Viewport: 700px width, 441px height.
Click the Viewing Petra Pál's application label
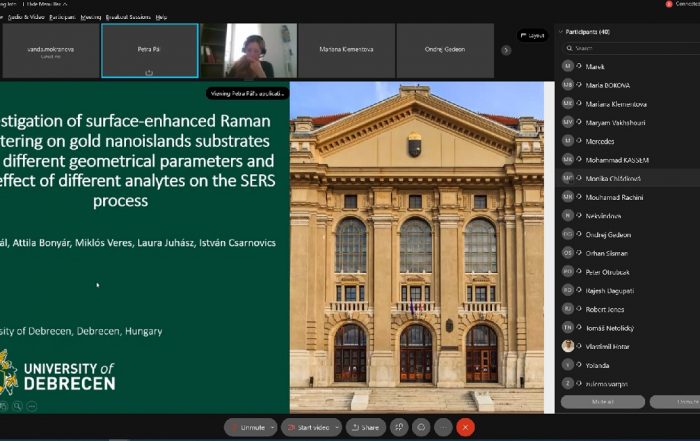(247, 93)
